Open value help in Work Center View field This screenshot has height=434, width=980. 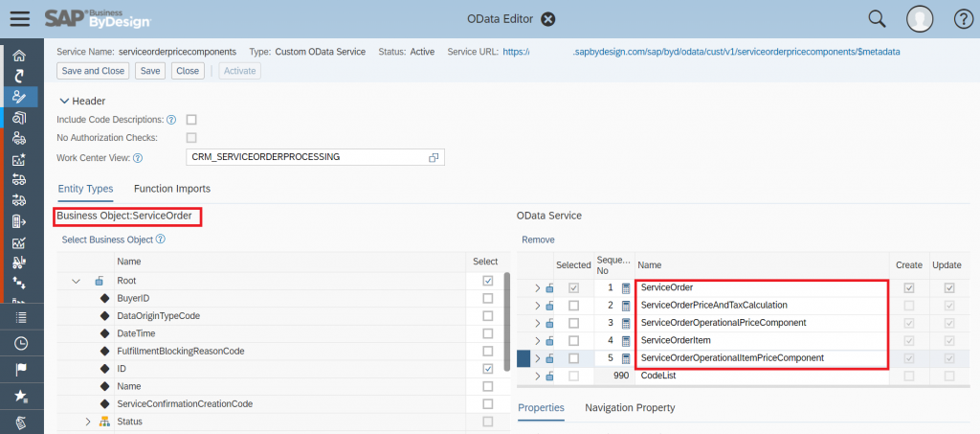(x=434, y=157)
